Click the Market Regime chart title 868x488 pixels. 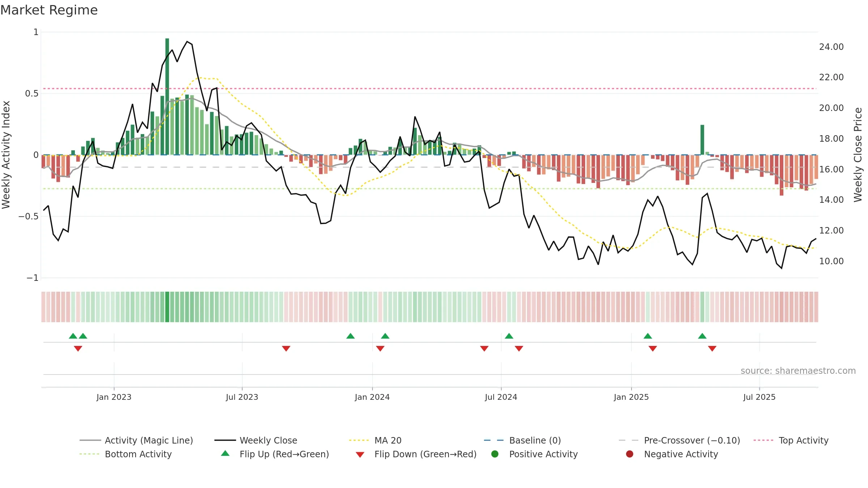(49, 10)
